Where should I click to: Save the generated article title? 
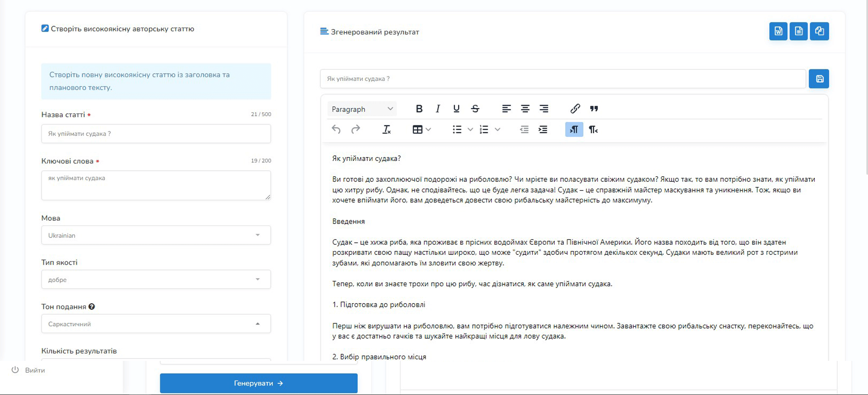tap(819, 79)
